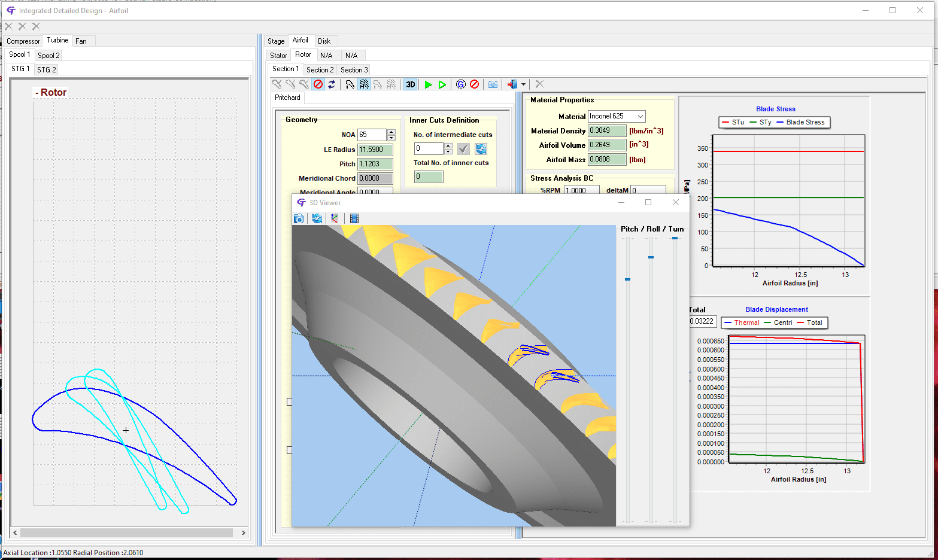
Task: Click the solid green play icon
Action: point(428,84)
